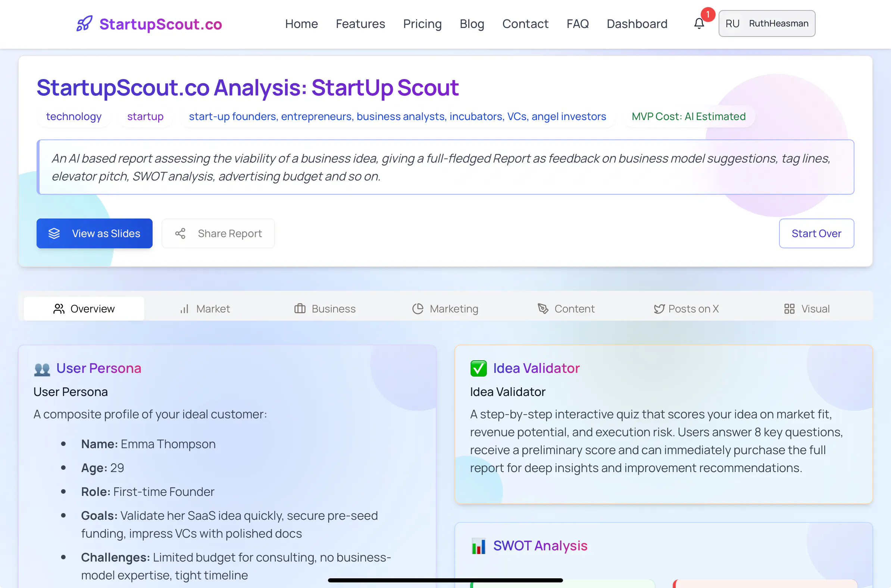This screenshot has width=891, height=588.
Task: Click the Name: Emma Thompson line
Action: click(148, 444)
